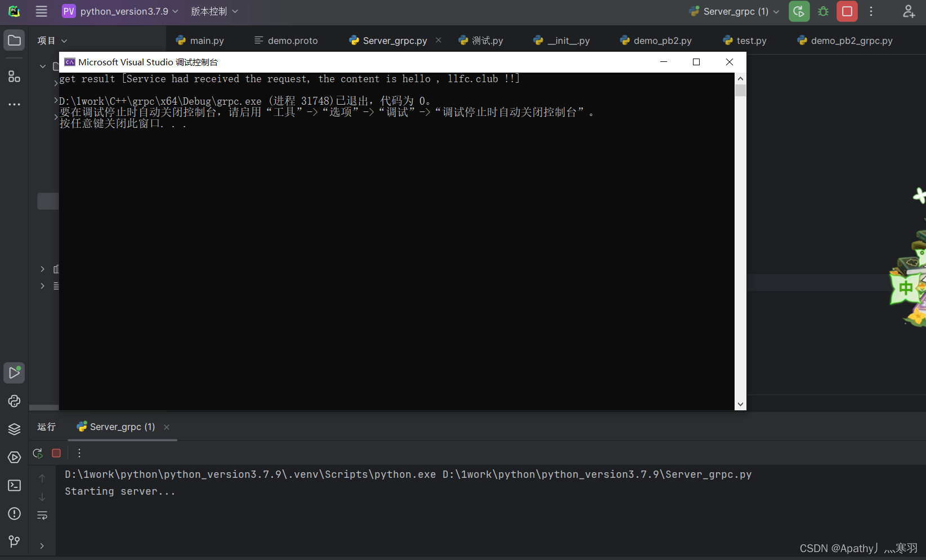The image size is (926, 560).
Task: Toggle the Services tool window
Action: [14, 457]
